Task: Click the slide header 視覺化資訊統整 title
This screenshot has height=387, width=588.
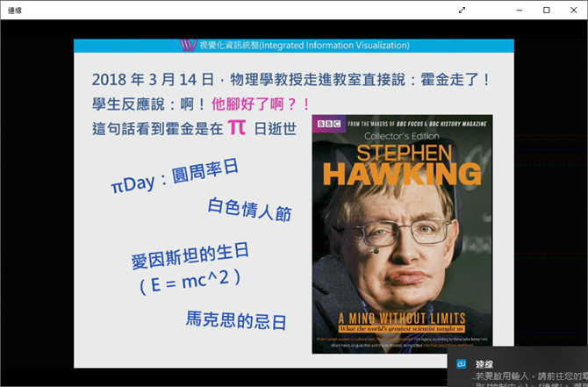Action: pos(305,46)
